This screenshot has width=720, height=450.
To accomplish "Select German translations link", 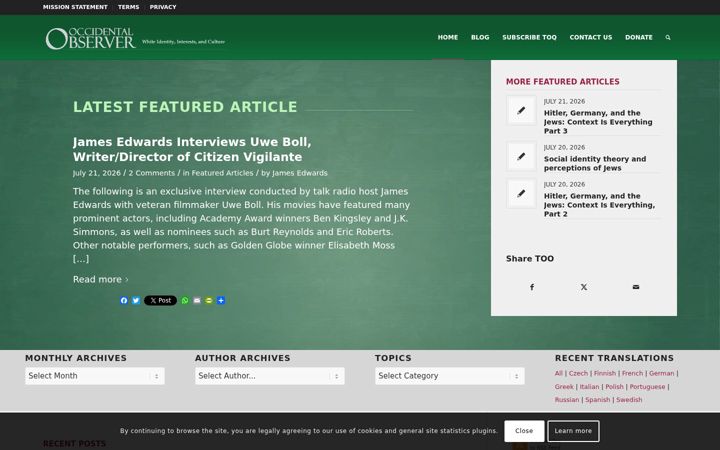I will point(661,373).
